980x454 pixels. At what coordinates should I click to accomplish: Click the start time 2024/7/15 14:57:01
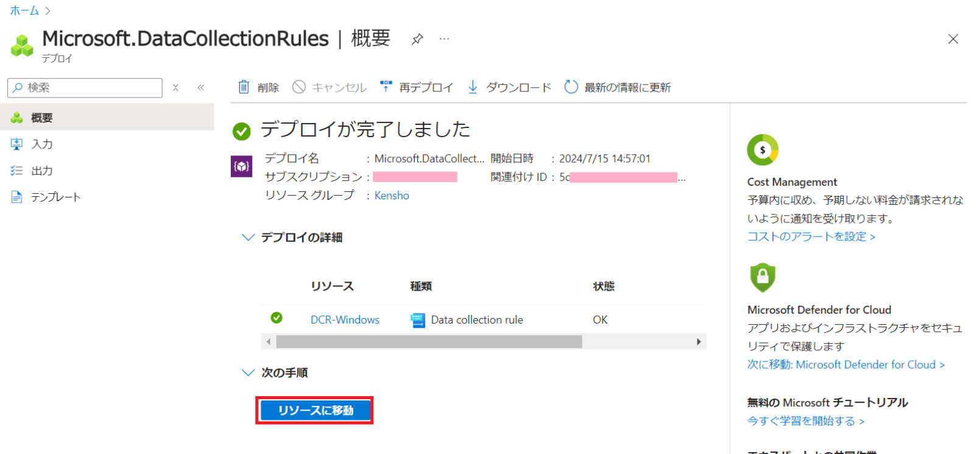coord(605,158)
